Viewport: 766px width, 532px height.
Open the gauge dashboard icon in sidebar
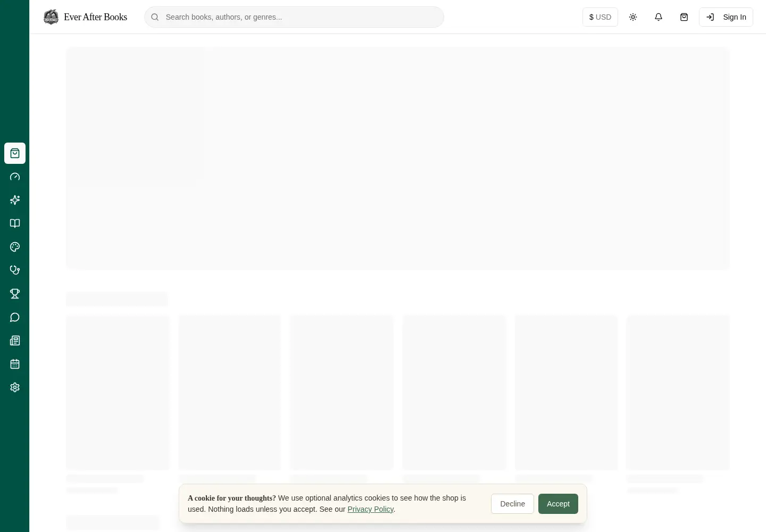click(15, 177)
